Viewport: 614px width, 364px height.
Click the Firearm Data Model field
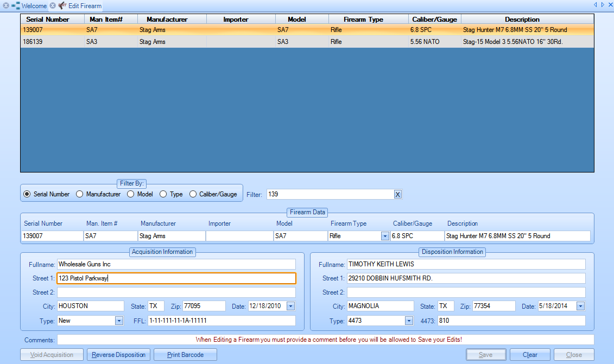pos(300,236)
